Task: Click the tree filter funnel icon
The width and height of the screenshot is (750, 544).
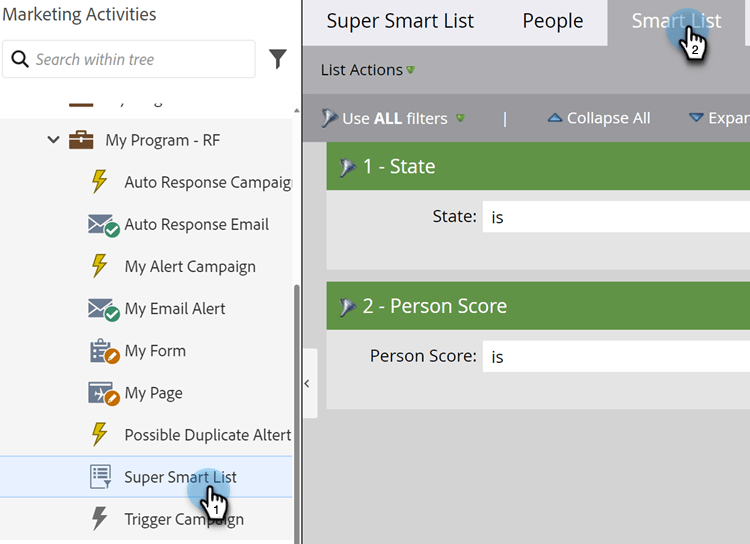Action: click(x=278, y=60)
